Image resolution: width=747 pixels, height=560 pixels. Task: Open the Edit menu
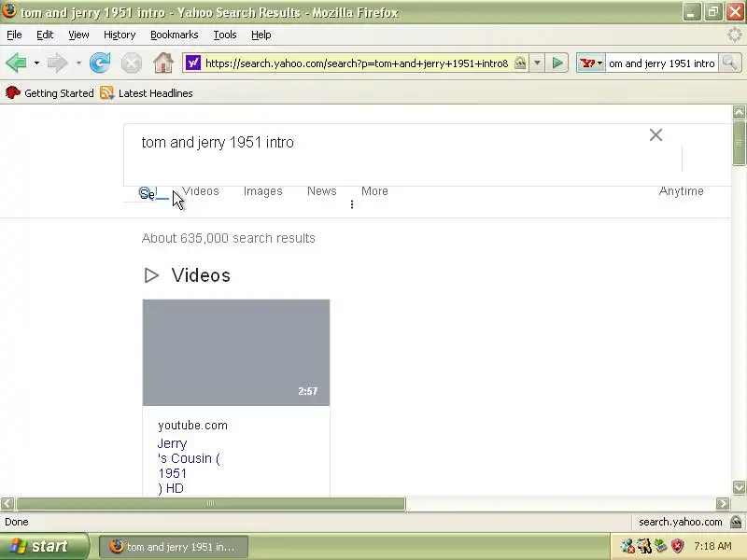pos(45,35)
